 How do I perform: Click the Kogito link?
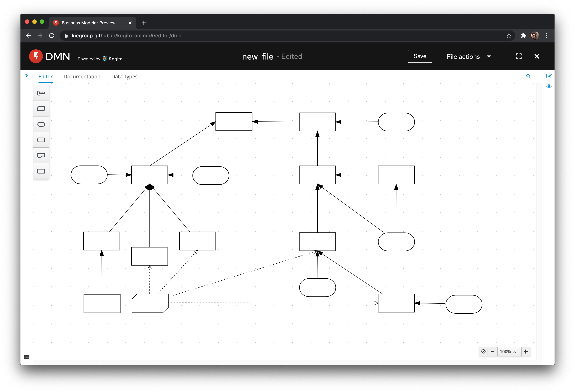(113, 59)
